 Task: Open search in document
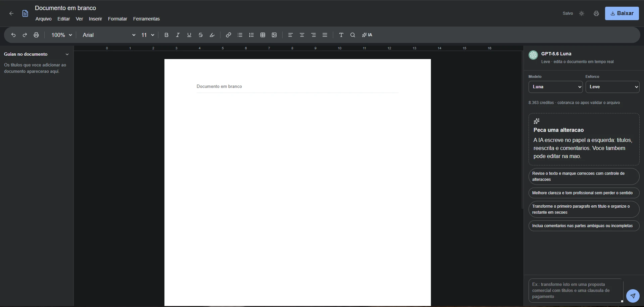tap(353, 35)
